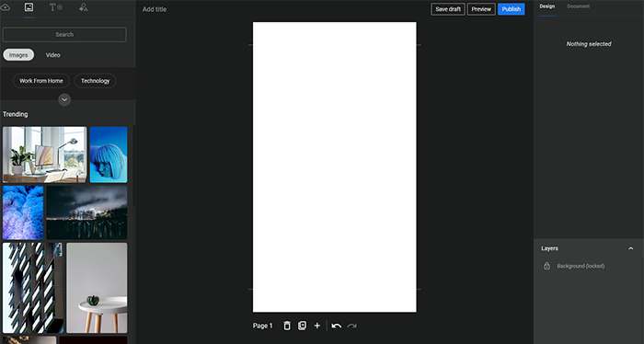Click the media library scrollbar
Screen dimensions: 644x344
134,165
